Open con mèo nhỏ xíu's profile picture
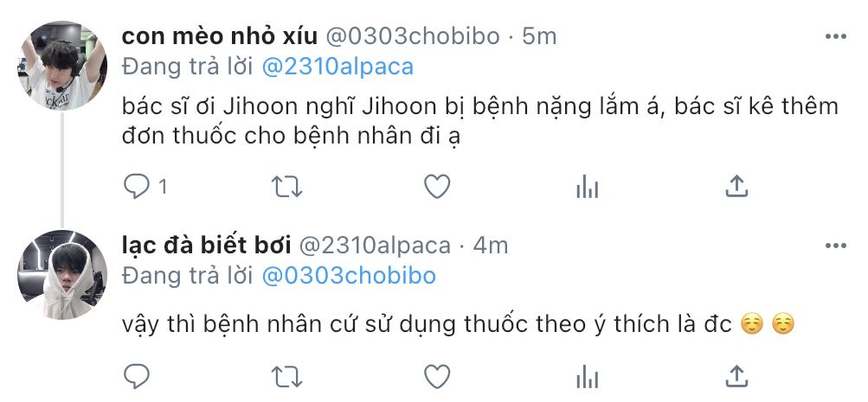The image size is (868, 402). tap(62, 65)
